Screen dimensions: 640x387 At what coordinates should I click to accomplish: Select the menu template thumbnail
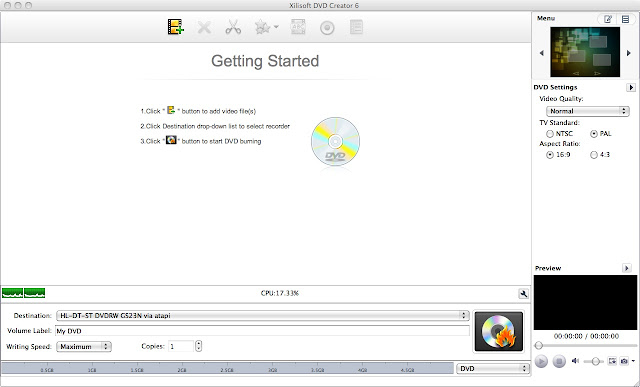585,52
